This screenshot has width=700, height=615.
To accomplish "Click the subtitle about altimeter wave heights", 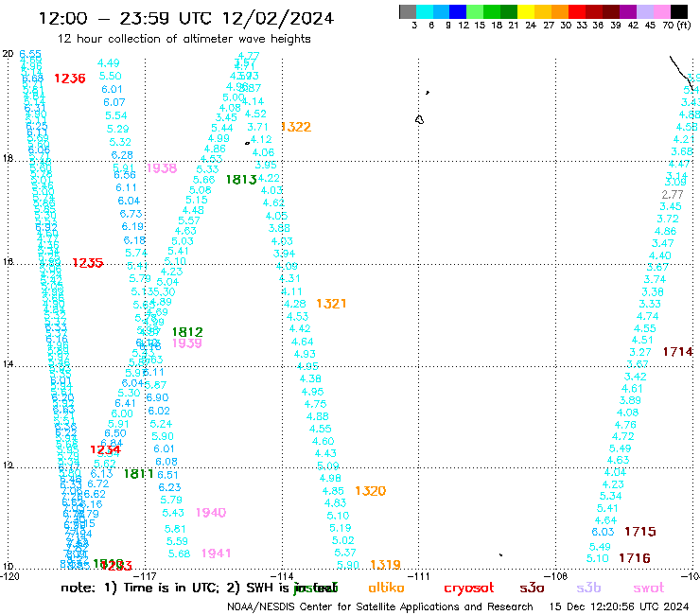I will [184, 39].
